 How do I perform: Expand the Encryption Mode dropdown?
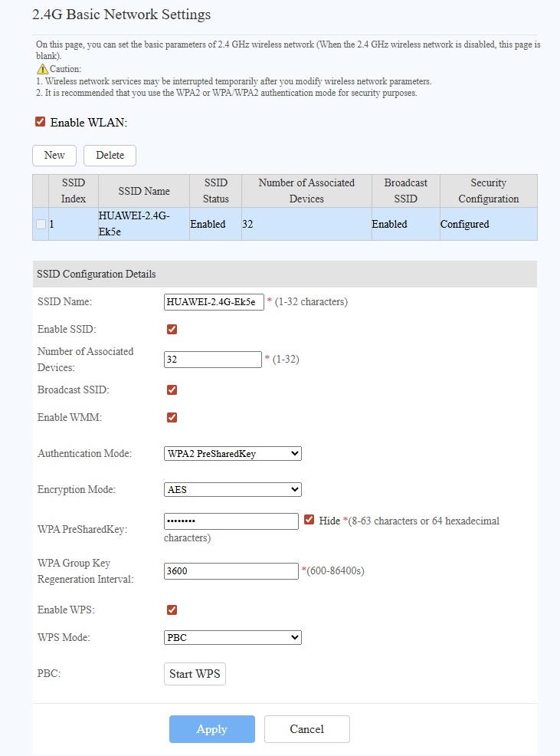coord(233,490)
